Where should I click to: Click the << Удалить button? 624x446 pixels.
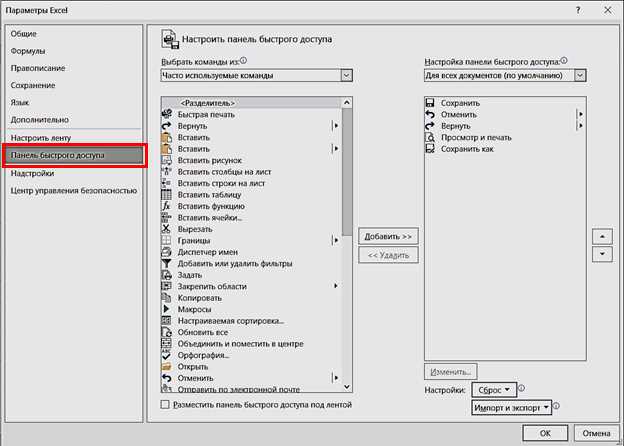388,255
